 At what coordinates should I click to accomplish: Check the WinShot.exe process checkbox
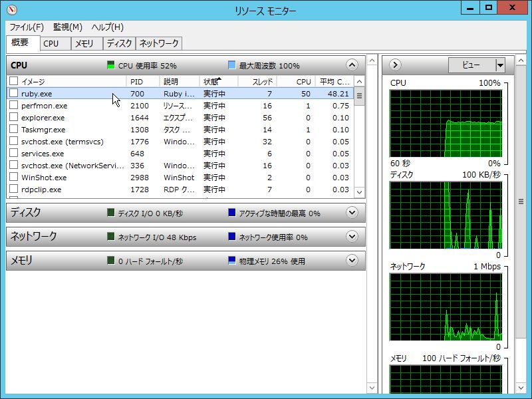[13, 177]
